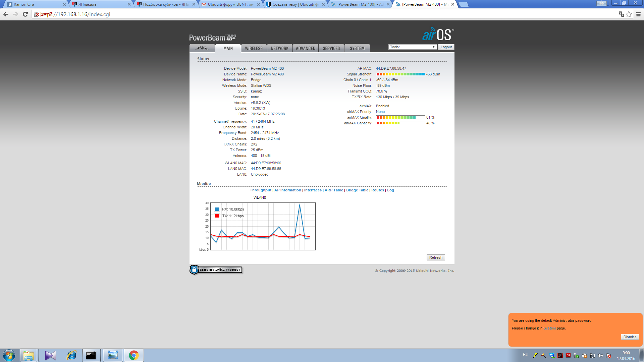Viewport: 644px width, 362px height.
Task: Open the AP Information monitor link
Action: (287, 190)
